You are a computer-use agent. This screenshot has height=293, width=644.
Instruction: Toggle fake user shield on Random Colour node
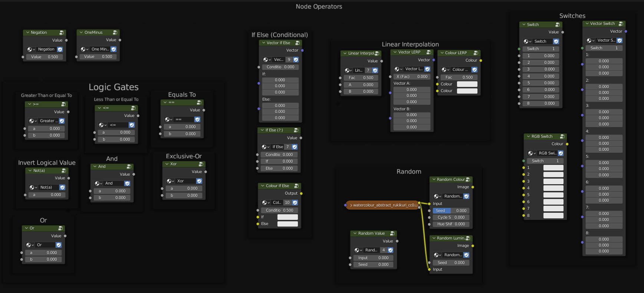click(x=466, y=196)
